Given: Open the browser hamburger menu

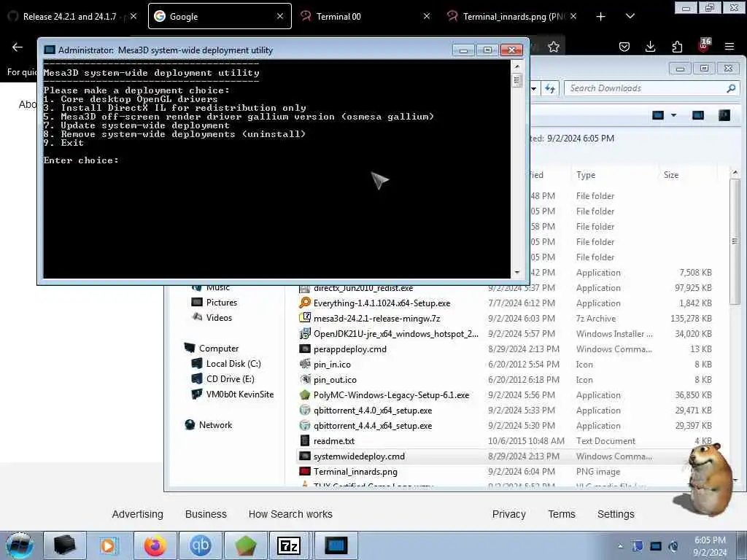Looking at the screenshot, I should (729, 47).
